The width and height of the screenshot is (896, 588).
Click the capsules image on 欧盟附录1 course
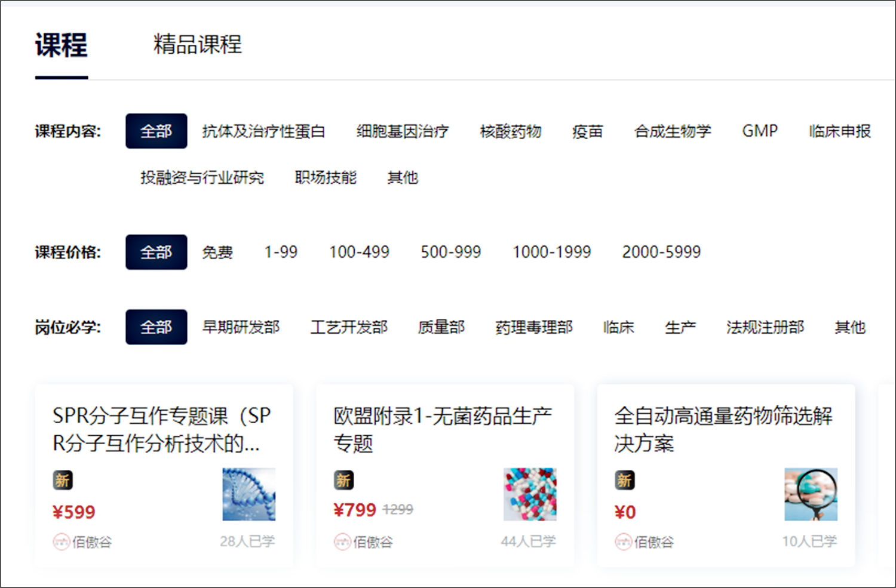[530, 494]
